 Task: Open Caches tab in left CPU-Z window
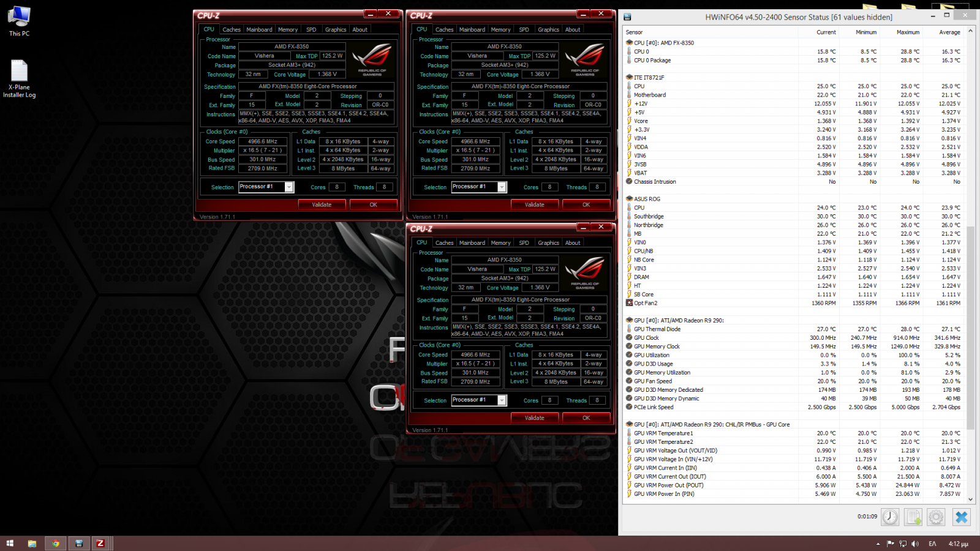pos(232,29)
